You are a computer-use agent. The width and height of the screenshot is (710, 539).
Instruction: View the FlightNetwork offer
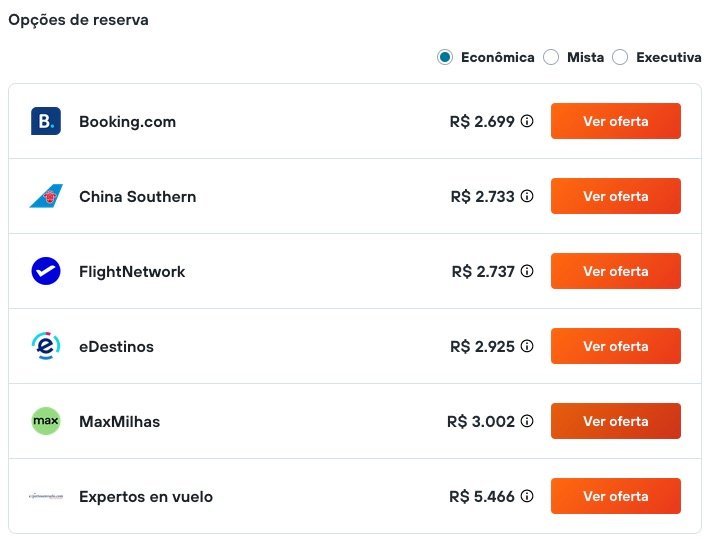pyautogui.click(x=615, y=271)
